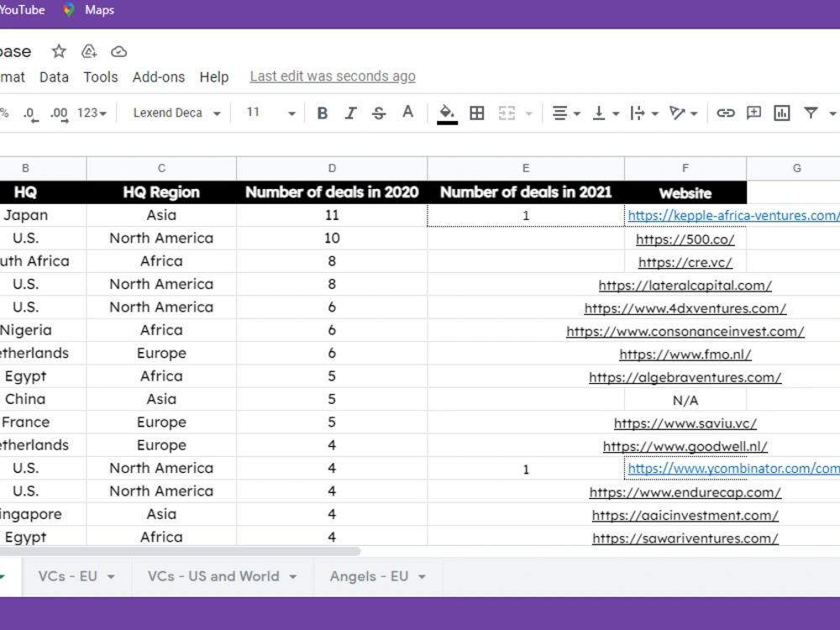Decrease decimal places button
840x630 pixels.
tap(30, 113)
